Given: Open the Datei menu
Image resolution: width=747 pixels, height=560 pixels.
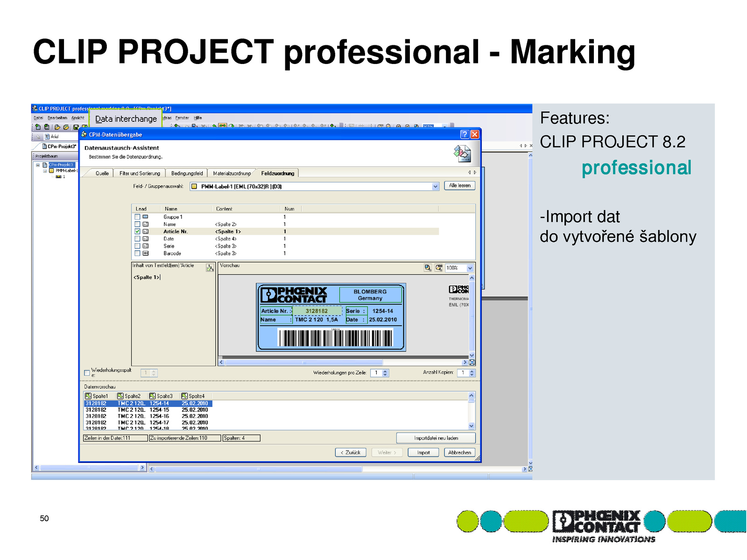Looking at the screenshot, I should coord(38,118).
